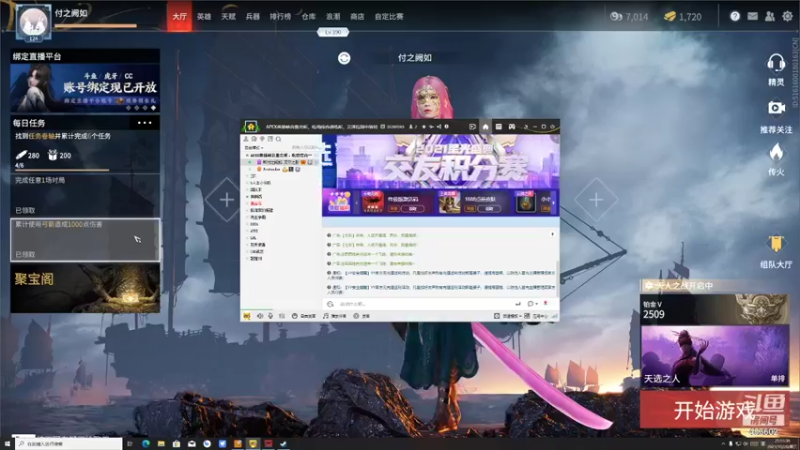Click the 精灵 headset icon
800x450 pixels.
776,63
